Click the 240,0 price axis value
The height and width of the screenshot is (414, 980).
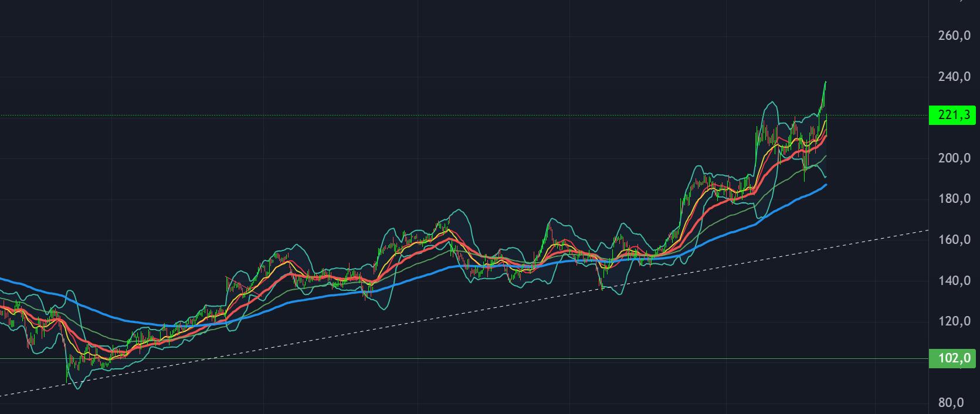[x=954, y=77]
